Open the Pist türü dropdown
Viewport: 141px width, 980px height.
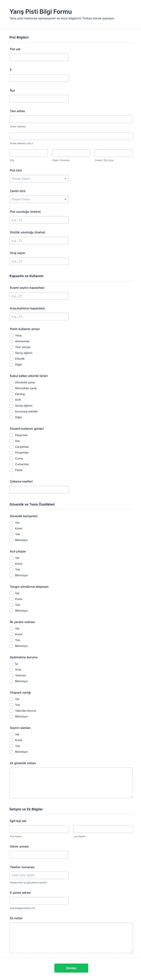(x=39, y=178)
